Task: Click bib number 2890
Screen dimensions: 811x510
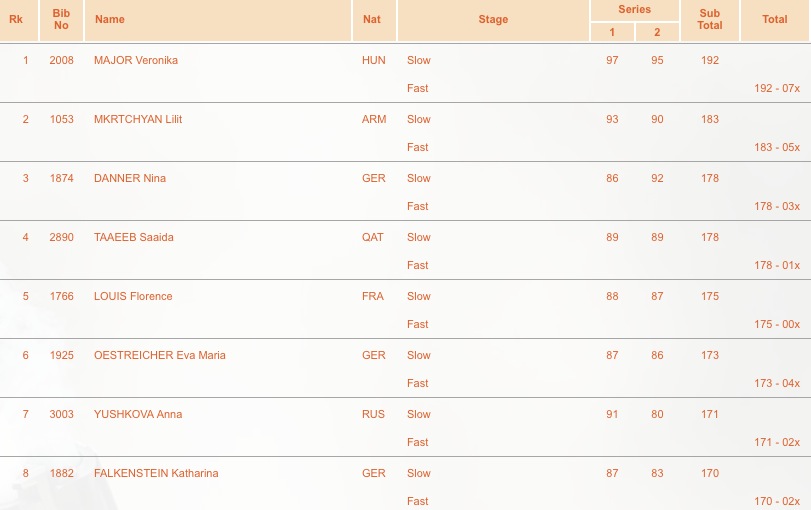Action: 62,237
